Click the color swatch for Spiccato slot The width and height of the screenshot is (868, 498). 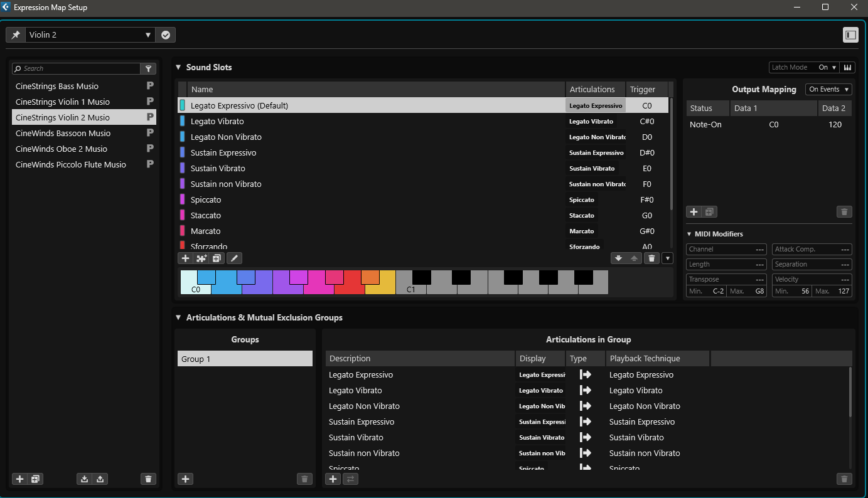pyautogui.click(x=182, y=200)
